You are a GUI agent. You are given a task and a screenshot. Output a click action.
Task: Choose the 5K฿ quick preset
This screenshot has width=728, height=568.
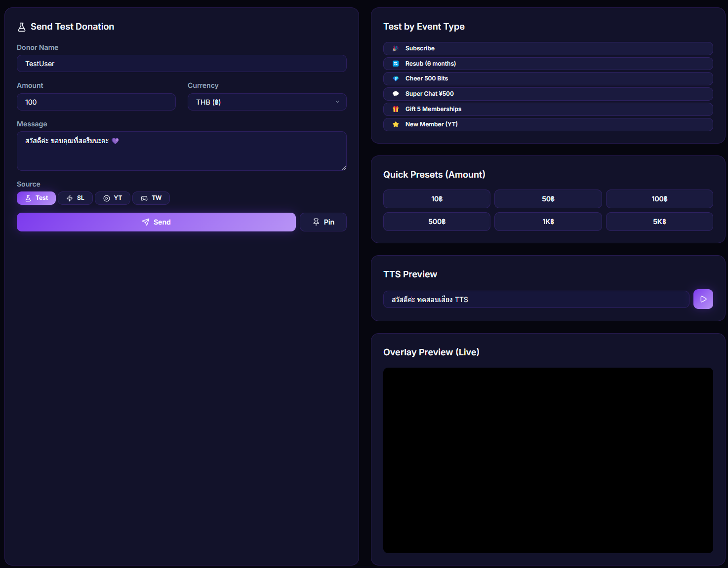(x=659, y=222)
